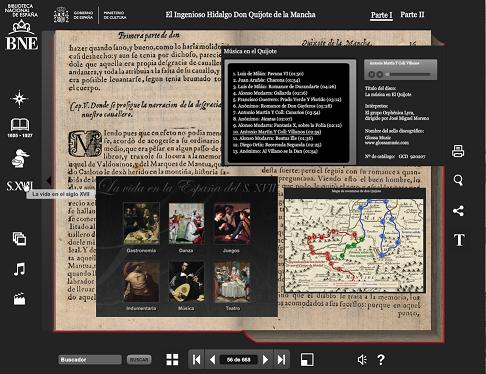This screenshot has width=486, height=374.
Task: Play track 10 Antonio Martín Y Coll Villanos
Action: pos(277,132)
